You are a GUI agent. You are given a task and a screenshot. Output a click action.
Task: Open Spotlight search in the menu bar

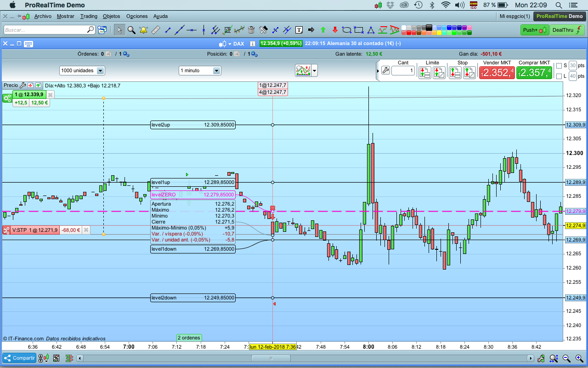(559, 5)
